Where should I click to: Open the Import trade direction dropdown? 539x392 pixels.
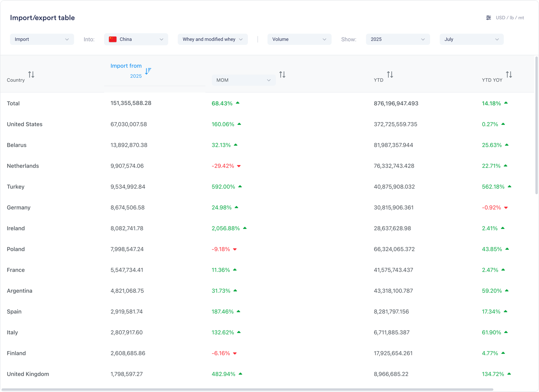click(x=42, y=39)
